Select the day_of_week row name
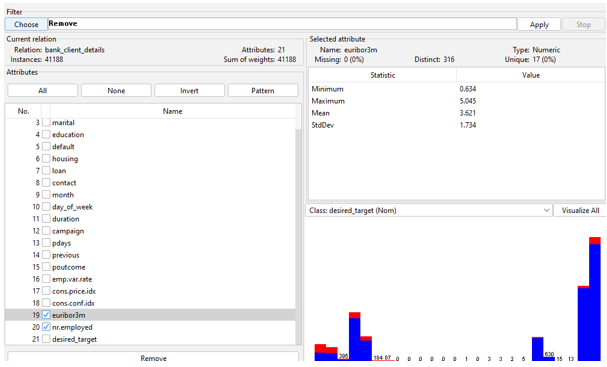Image resolution: width=607 pixels, height=367 pixels. pos(72,207)
